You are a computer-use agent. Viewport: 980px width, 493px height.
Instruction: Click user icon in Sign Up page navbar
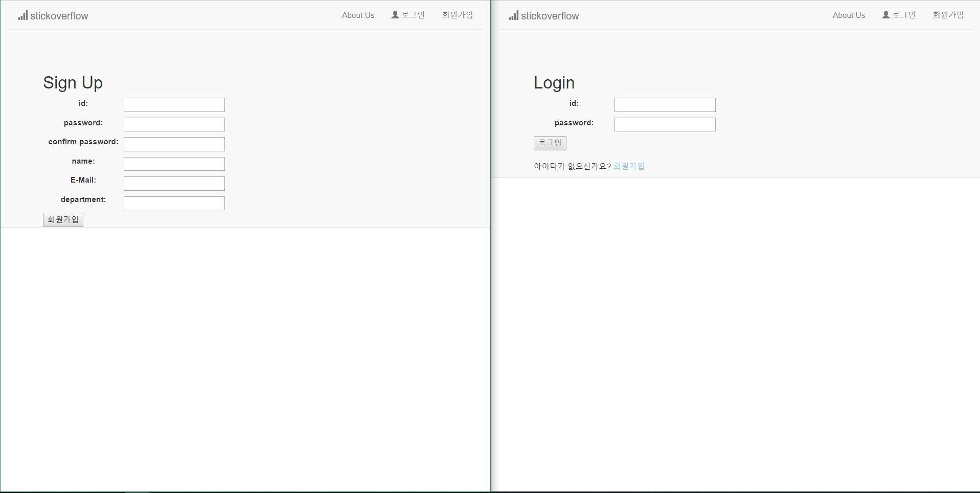(395, 15)
